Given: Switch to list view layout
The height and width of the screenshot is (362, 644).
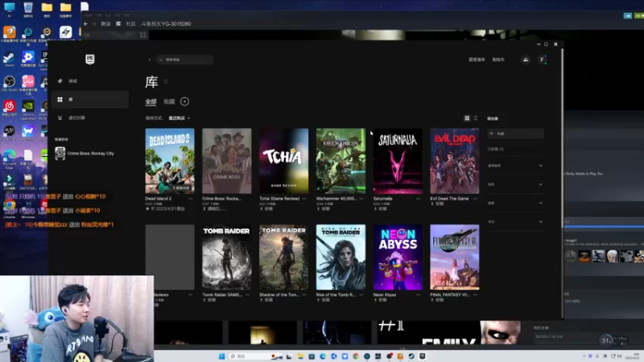Looking at the screenshot, I should [x=476, y=118].
